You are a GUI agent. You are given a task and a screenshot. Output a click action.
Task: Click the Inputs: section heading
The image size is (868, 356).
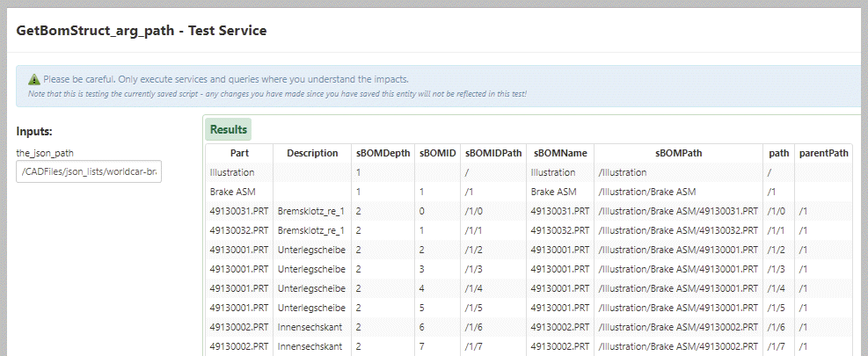35,131
